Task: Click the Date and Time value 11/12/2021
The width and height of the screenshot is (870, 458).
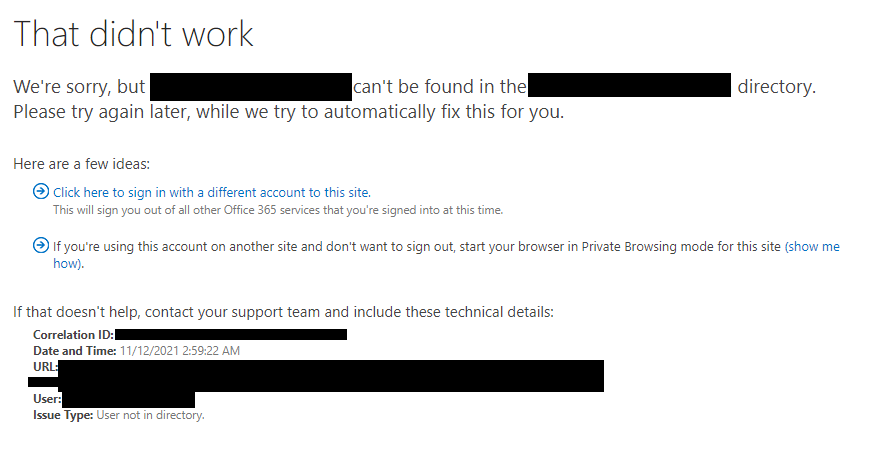Action: [180, 351]
